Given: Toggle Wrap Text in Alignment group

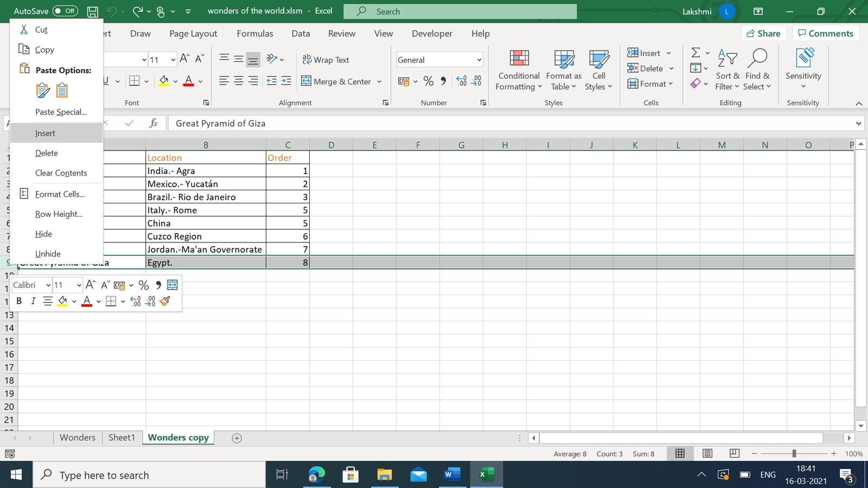Looking at the screenshot, I should [325, 60].
